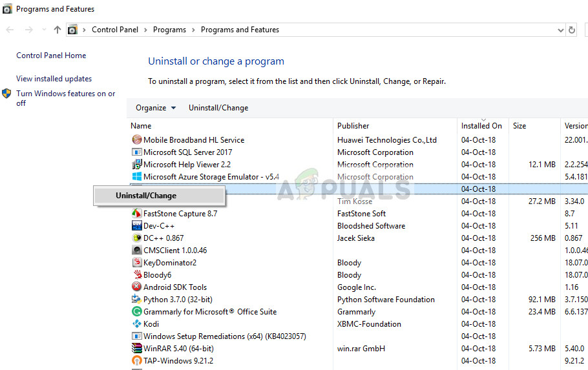
Task: Click the FastStone Capture 8.7 icon
Action: click(x=137, y=213)
